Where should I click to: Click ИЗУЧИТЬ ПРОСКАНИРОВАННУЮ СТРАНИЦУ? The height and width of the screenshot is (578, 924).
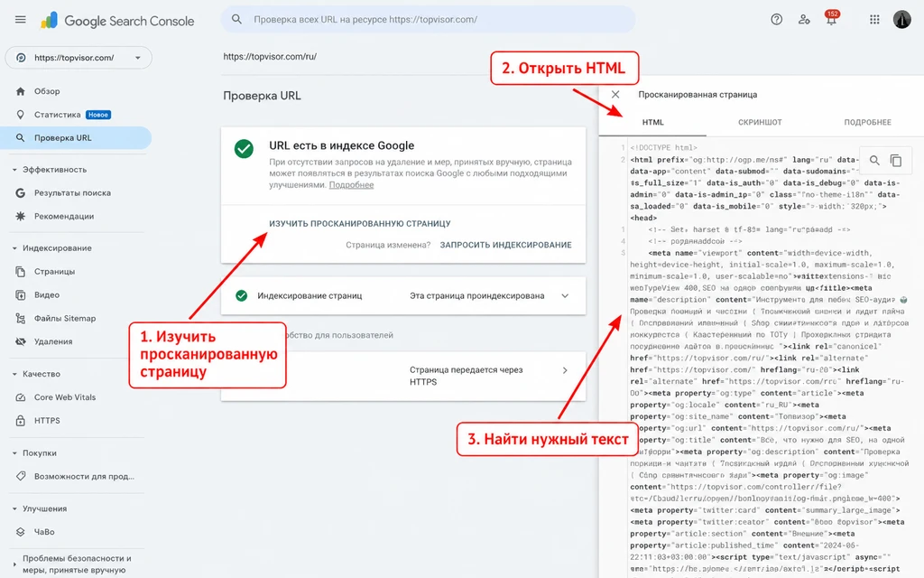tap(359, 224)
